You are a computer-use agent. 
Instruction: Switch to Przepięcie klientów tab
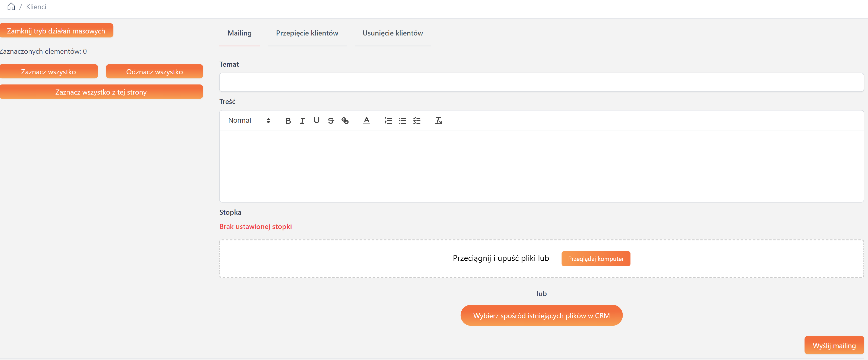tap(307, 33)
